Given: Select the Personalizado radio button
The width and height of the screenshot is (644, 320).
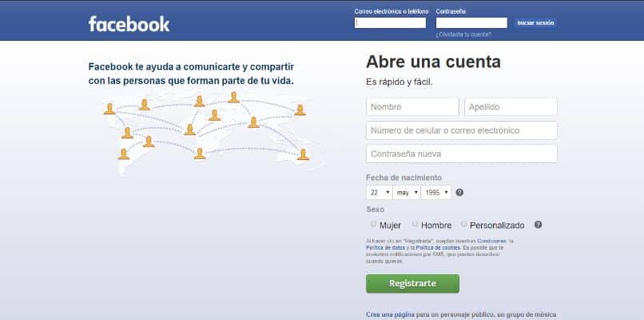Looking at the screenshot, I should [463, 224].
